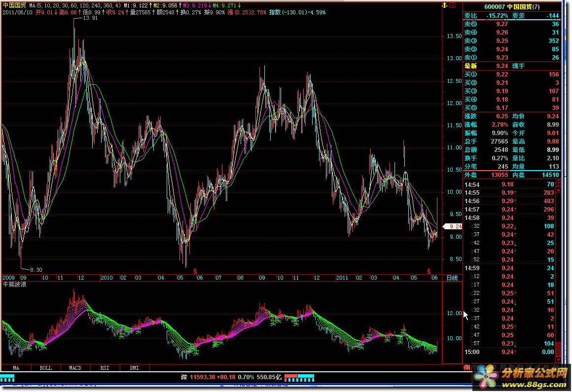Select the 买① 9.22 bid row
The image size is (572, 392).
511,74
